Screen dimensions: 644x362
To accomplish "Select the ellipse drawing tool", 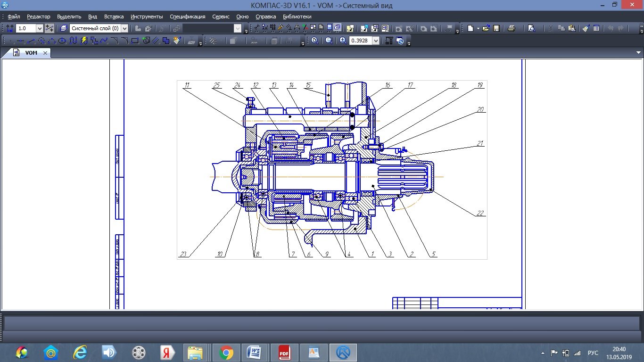I will pyautogui.click(x=62, y=41).
